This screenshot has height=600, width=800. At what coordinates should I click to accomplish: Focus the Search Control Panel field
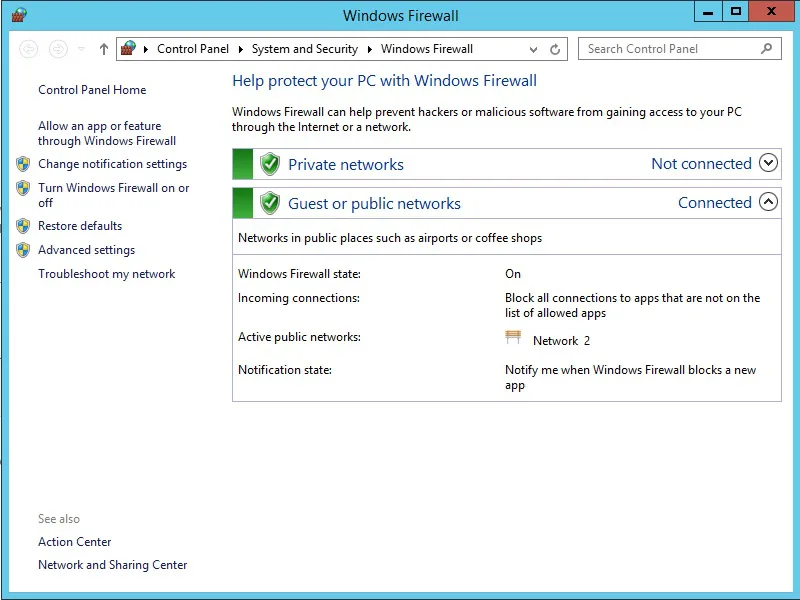click(670, 48)
